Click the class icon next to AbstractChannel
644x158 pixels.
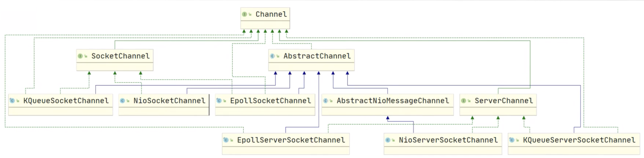(272, 56)
